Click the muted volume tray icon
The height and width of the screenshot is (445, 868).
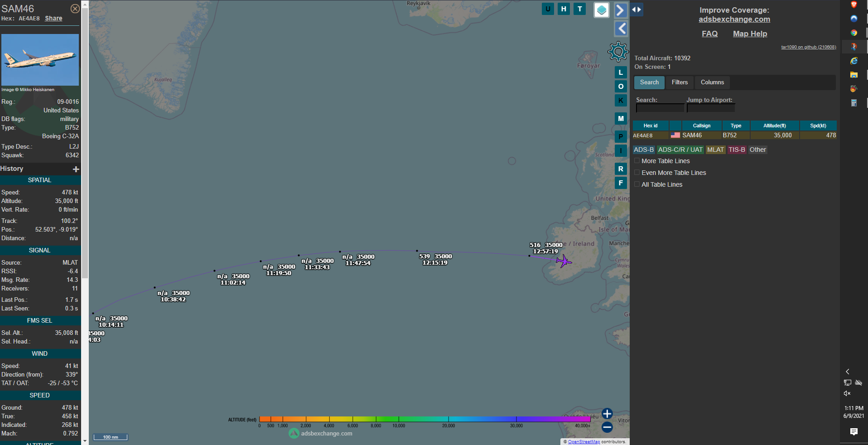point(847,393)
